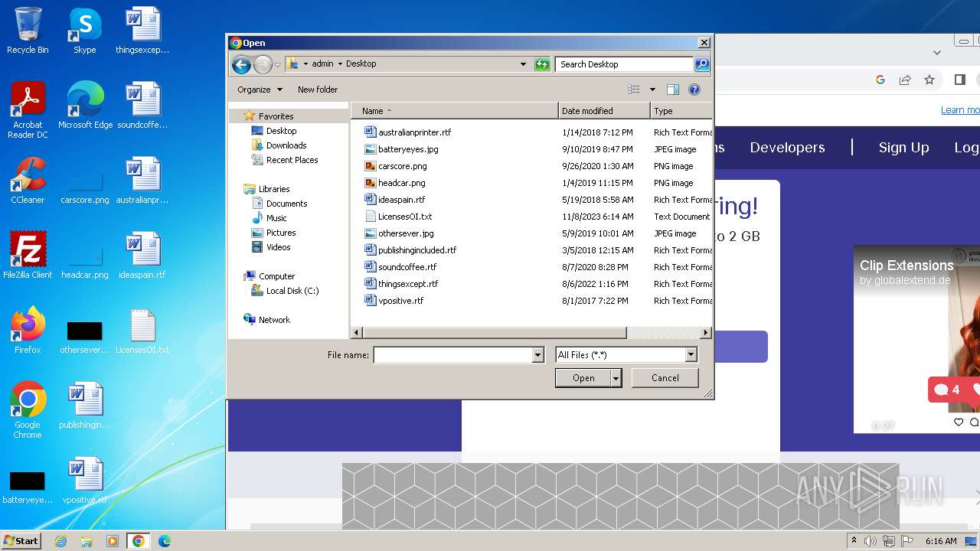
Task: Select Local Disk (C:) in navigation pane
Action: click(x=292, y=291)
